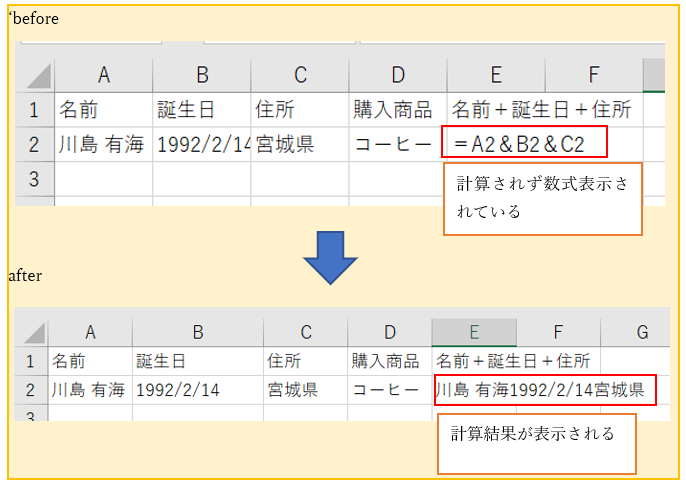The width and height of the screenshot is (686, 483).
Task: Select the 宮城県 cell in the before sheet
Action: (x=299, y=144)
